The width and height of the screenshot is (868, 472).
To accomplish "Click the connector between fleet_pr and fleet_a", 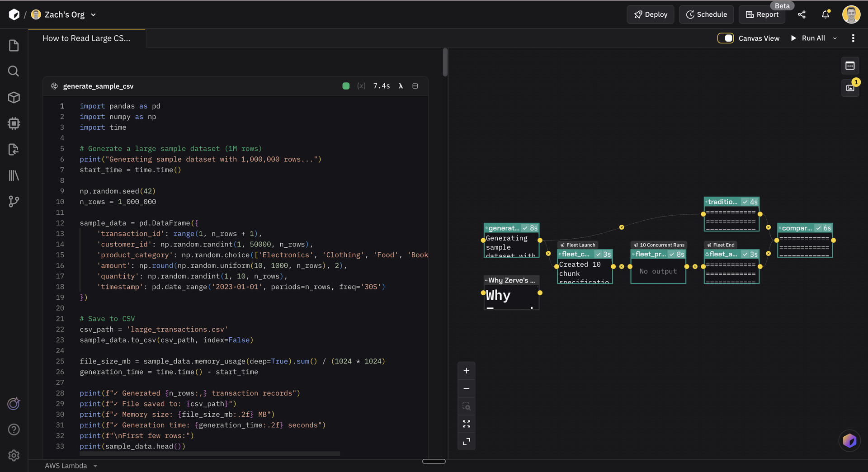I will pyautogui.click(x=695, y=267).
